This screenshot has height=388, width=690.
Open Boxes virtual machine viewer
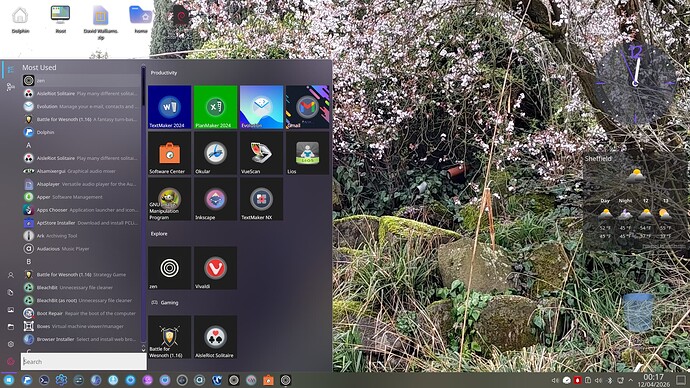[81, 326]
